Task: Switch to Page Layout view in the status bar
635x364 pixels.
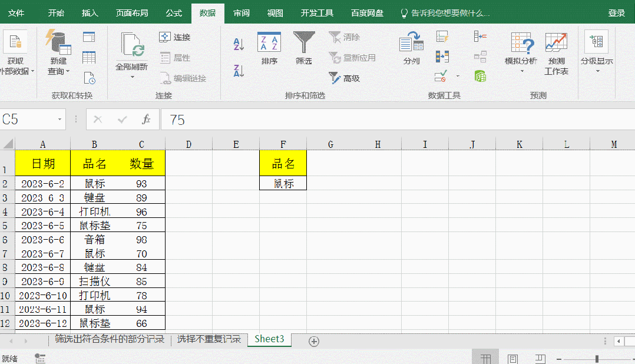Action: click(512, 358)
